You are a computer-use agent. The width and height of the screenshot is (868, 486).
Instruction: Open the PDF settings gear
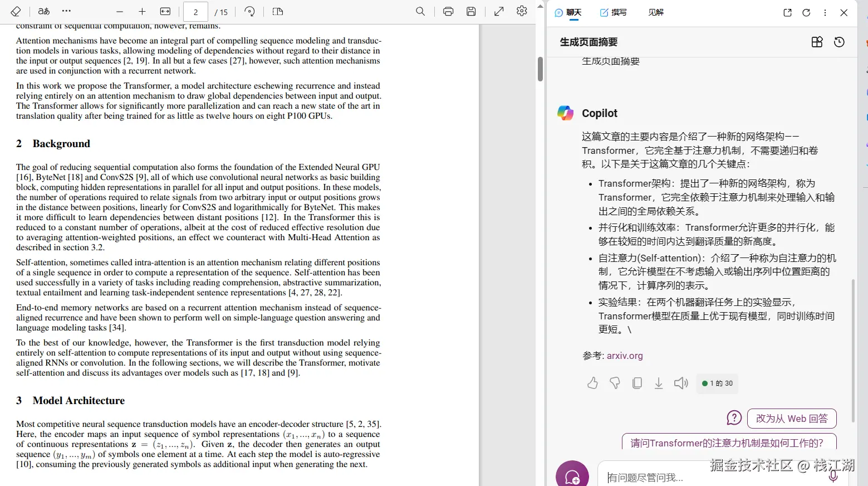pyautogui.click(x=522, y=11)
